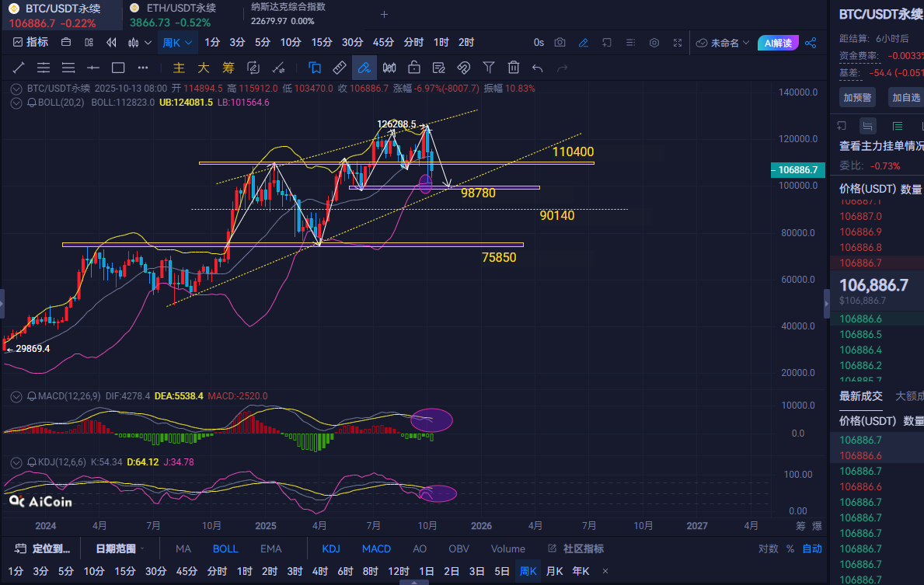This screenshot has width=924, height=585.
Task: Click the 查看主力挂单情况 text
Action: (x=881, y=146)
